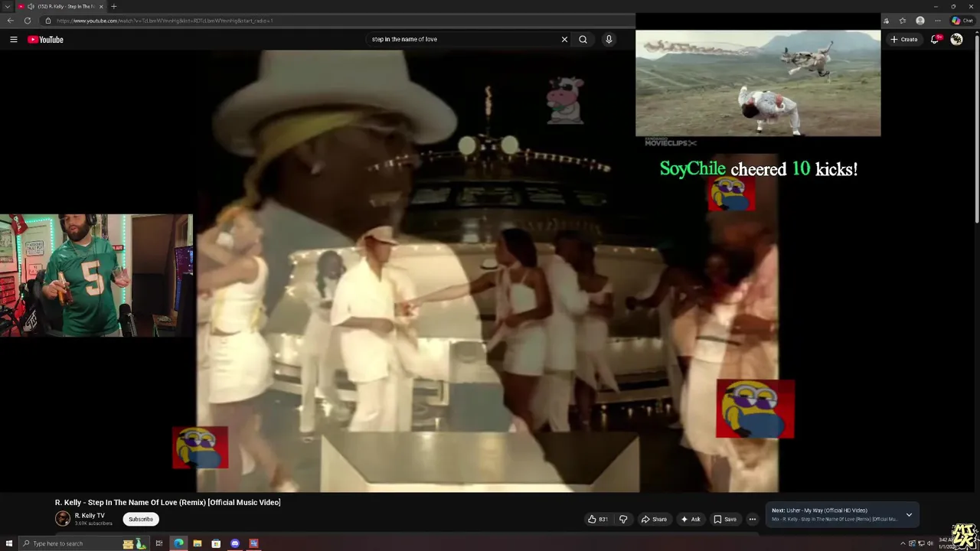Open tab search dropdown arrow
This screenshot has height=551, width=980.
7,6
